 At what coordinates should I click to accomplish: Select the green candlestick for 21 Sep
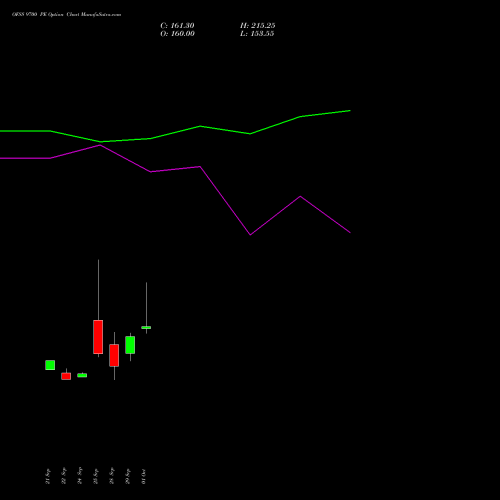point(50,365)
